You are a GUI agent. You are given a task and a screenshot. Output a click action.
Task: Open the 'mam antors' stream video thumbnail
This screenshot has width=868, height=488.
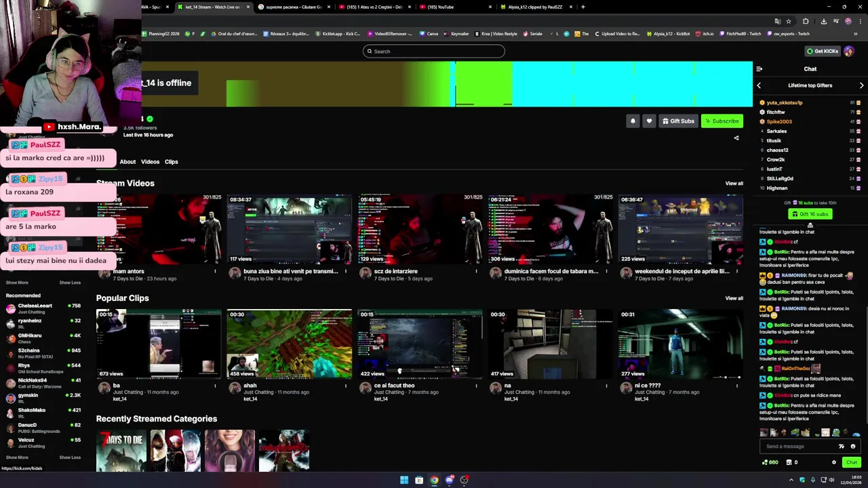tap(159, 229)
